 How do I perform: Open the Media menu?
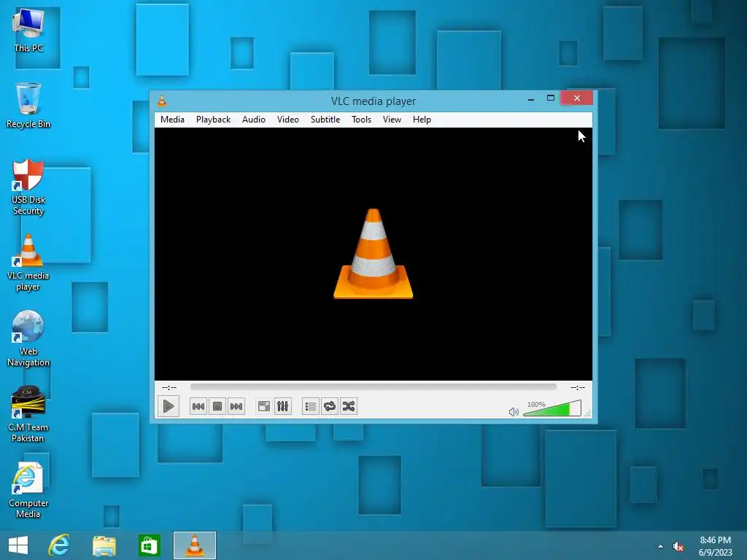(x=172, y=120)
